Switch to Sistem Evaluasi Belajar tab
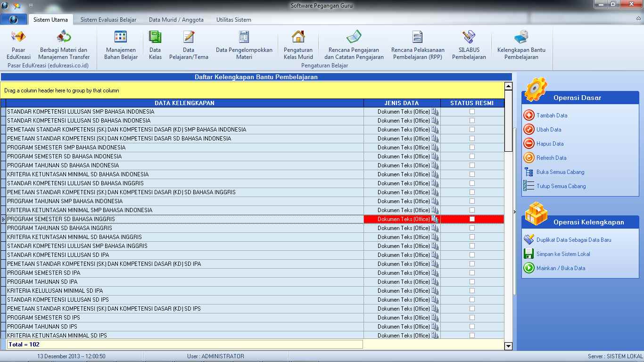This screenshot has height=362, width=644. coord(108,20)
